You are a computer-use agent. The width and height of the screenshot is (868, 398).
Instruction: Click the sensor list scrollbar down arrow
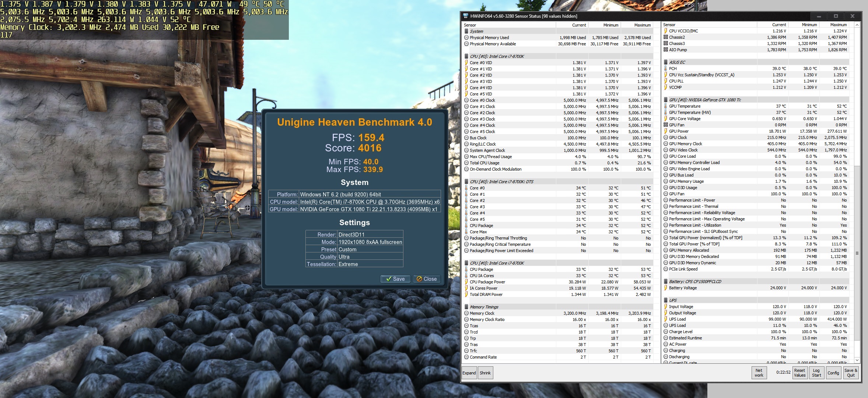coord(857,360)
